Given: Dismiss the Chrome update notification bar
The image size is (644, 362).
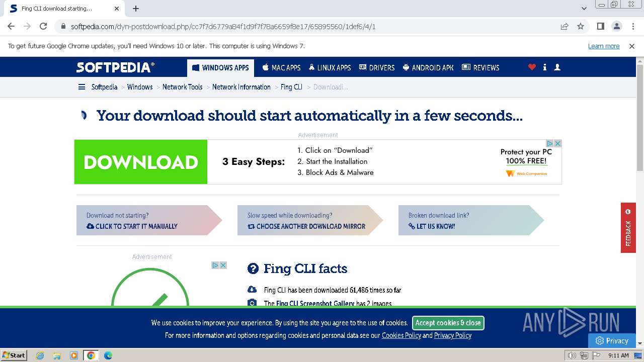Looking at the screenshot, I should pos(632,46).
